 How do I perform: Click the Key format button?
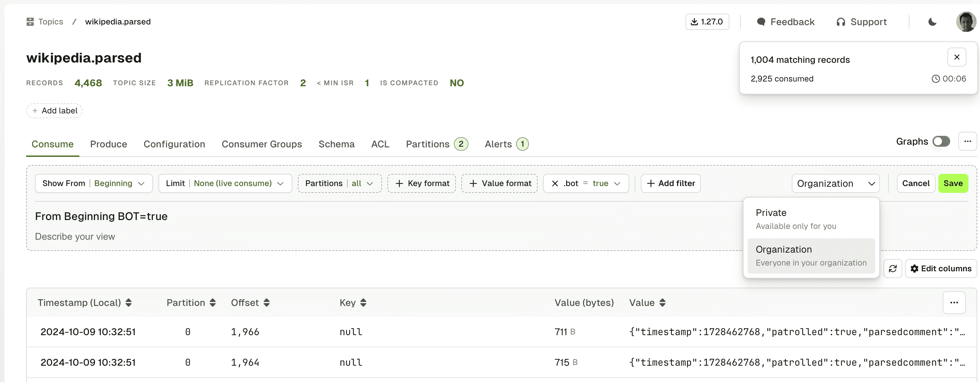tap(422, 183)
